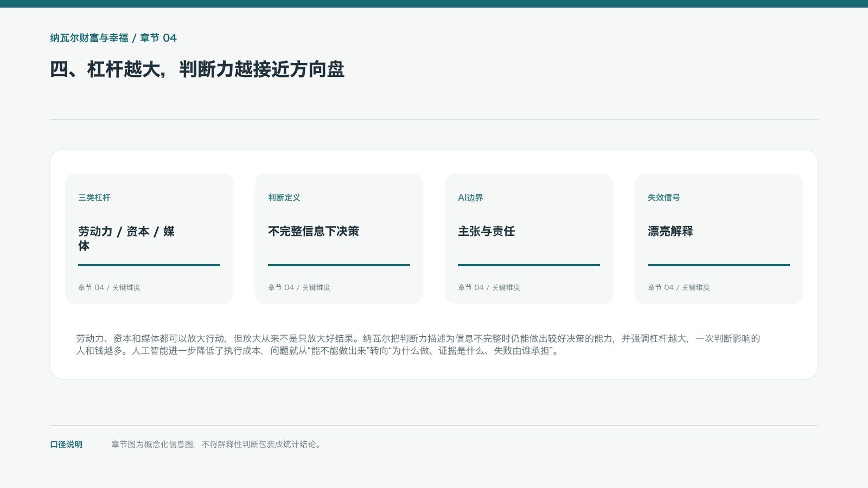868x488 pixels.
Task: Click 章节 04 / 关键维度 under AI边界 card
Action: coord(489,287)
